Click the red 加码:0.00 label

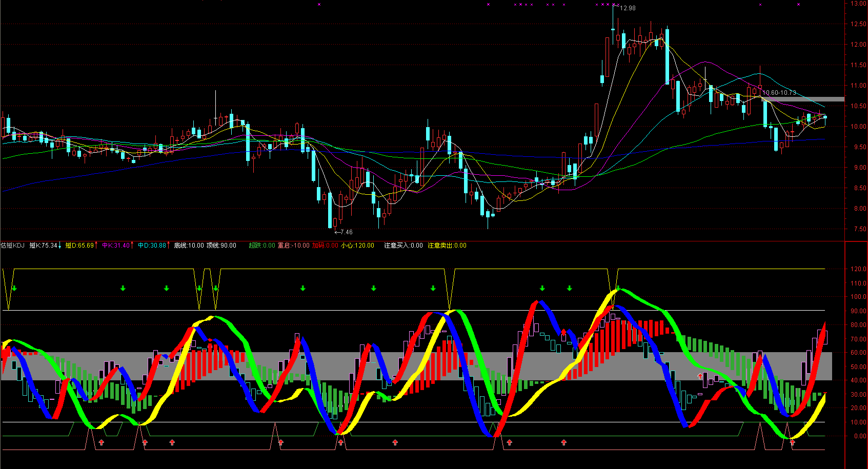326,246
